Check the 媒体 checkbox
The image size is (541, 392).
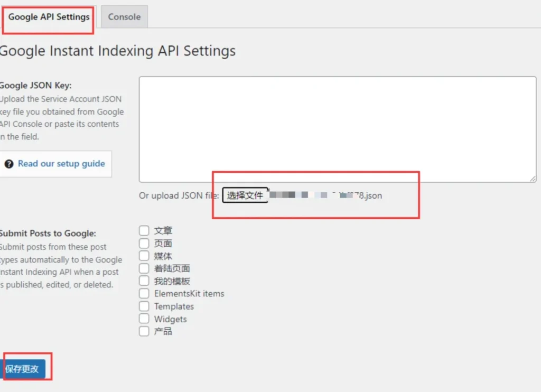pos(144,256)
